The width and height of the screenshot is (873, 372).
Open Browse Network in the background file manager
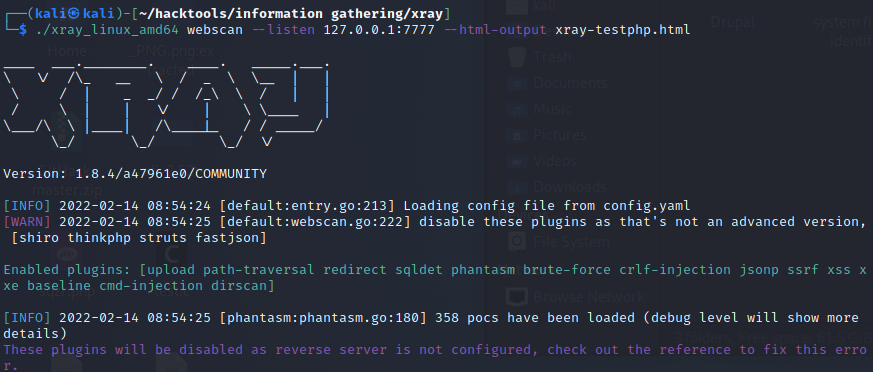pos(588,296)
